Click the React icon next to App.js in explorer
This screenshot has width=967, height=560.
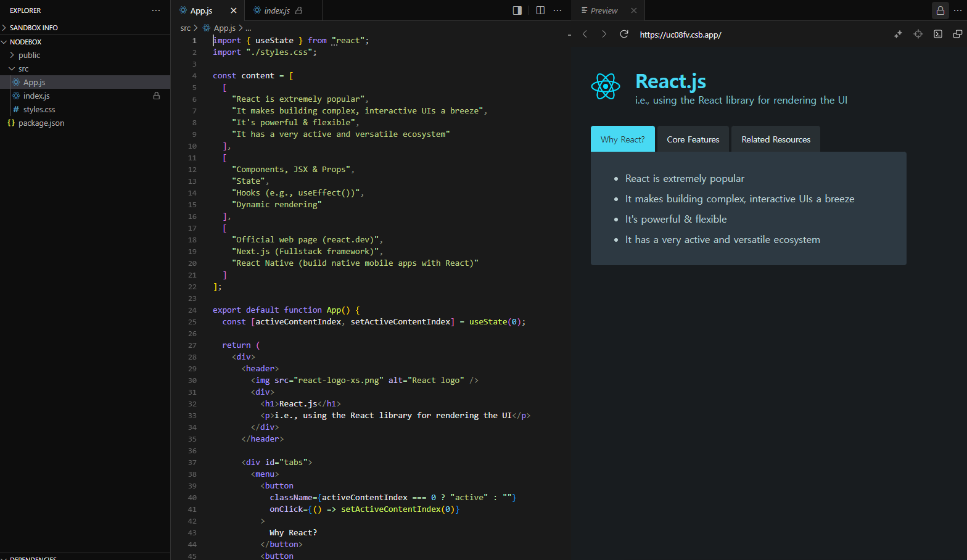(16, 82)
